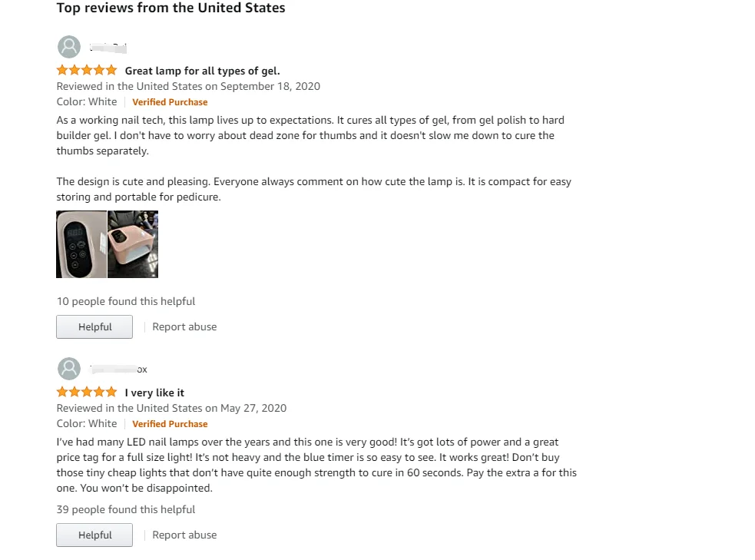
Task: Click Verified Purchase on the May 27 review
Action: [170, 424]
